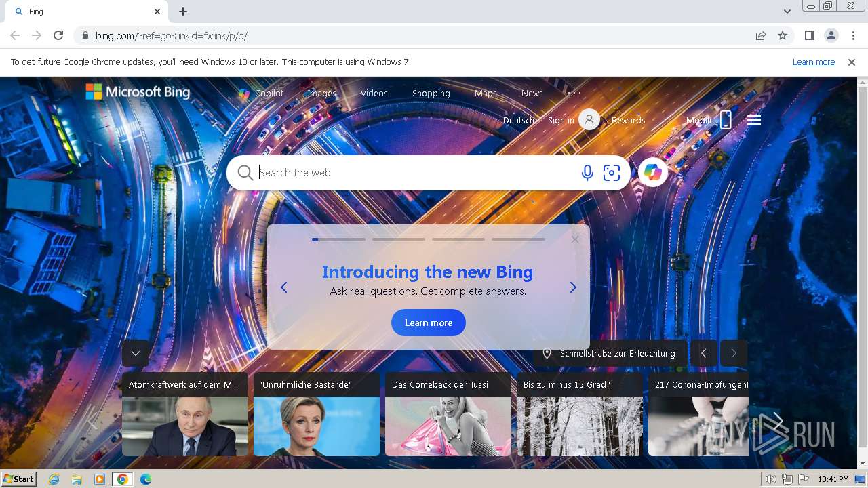Click the magnifier icon in search box
Screen dimensions: 868x488
tap(245, 173)
